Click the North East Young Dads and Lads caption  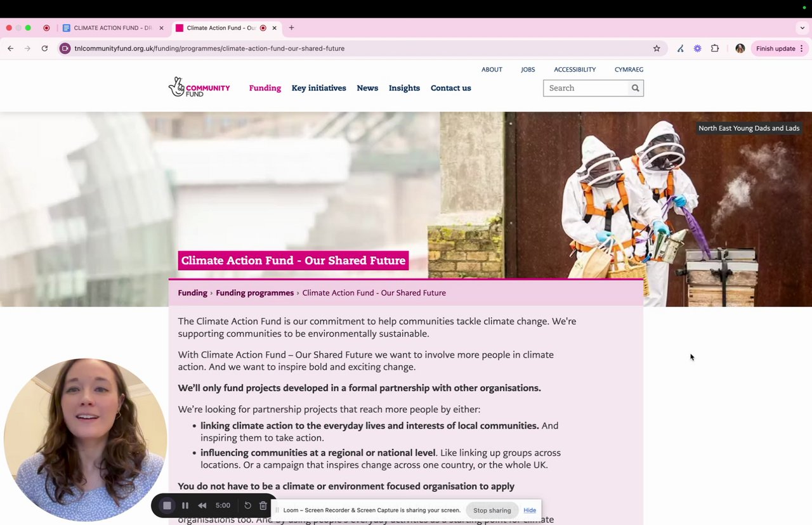[x=749, y=128]
